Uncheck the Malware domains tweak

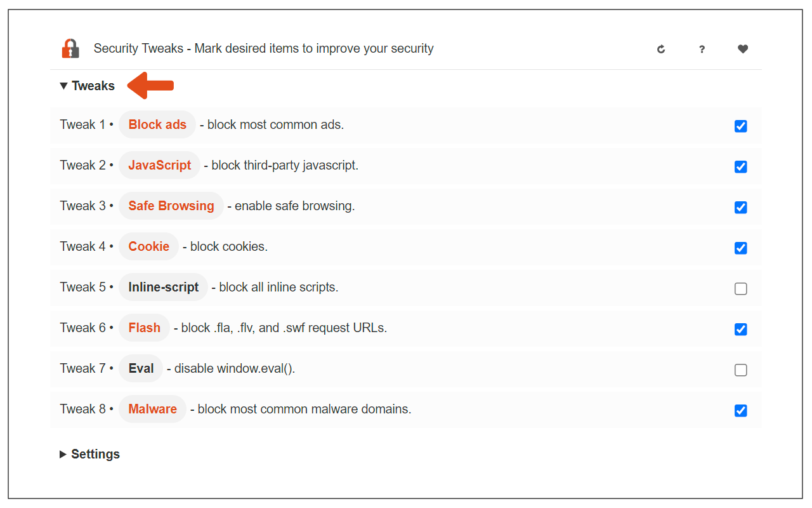tap(740, 410)
